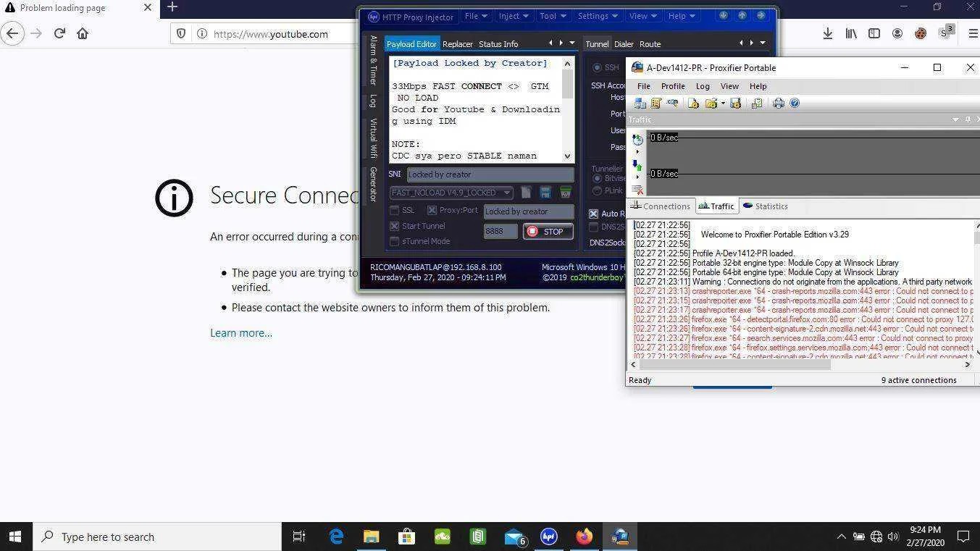This screenshot has width=980, height=551.
Task: Select PLink tunnelier radio button
Action: [598, 190]
